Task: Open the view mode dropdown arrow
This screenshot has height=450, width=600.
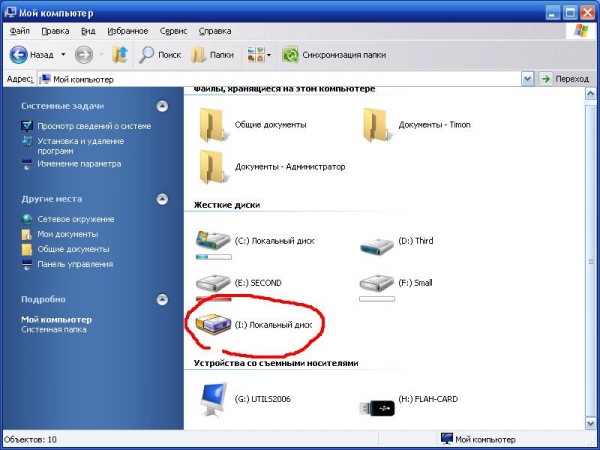Action: (x=269, y=55)
